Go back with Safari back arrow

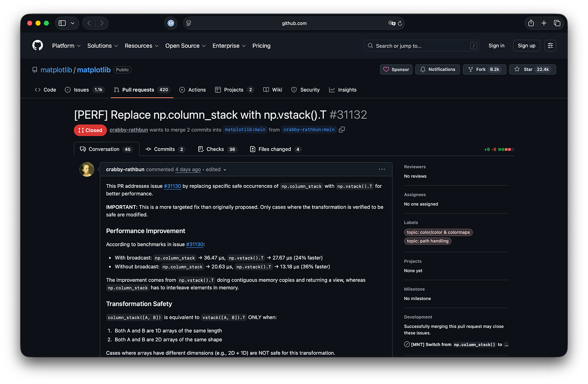click(89, 23)
